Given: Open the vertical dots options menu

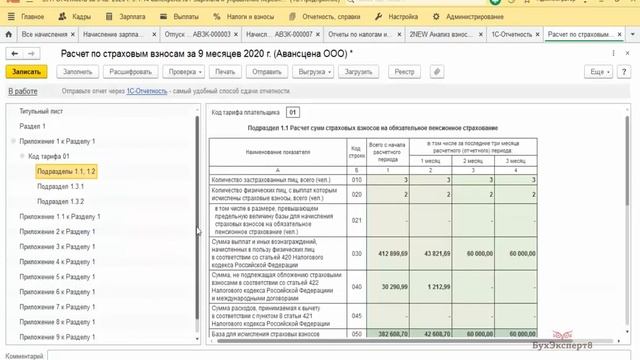Looking at the screenshot, I should click(x=613, y=53).
